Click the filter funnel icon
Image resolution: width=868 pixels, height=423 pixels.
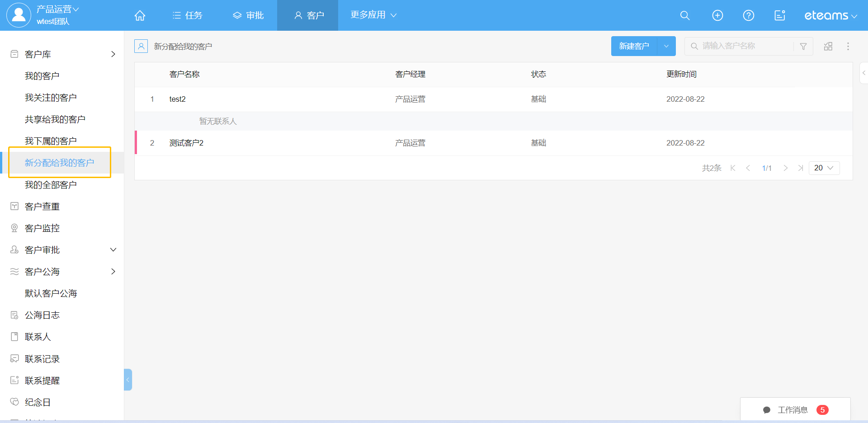(803, 47)
